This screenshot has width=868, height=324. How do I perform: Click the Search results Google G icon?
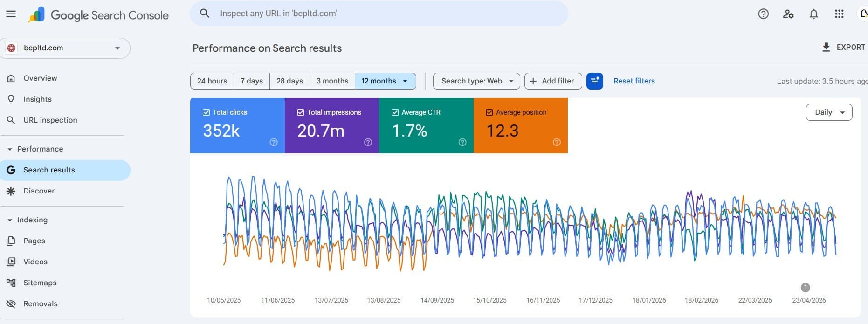11,170
